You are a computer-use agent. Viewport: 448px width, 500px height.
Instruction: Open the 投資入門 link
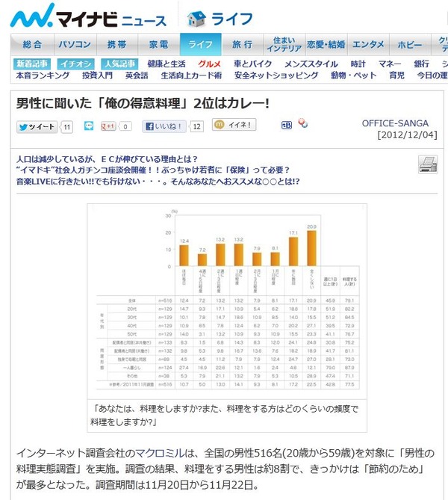coord(97,75)
